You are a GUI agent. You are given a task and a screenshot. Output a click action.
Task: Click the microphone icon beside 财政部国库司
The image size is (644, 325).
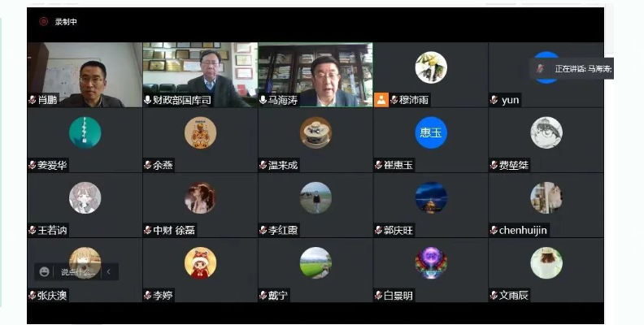tap(147, 100)
